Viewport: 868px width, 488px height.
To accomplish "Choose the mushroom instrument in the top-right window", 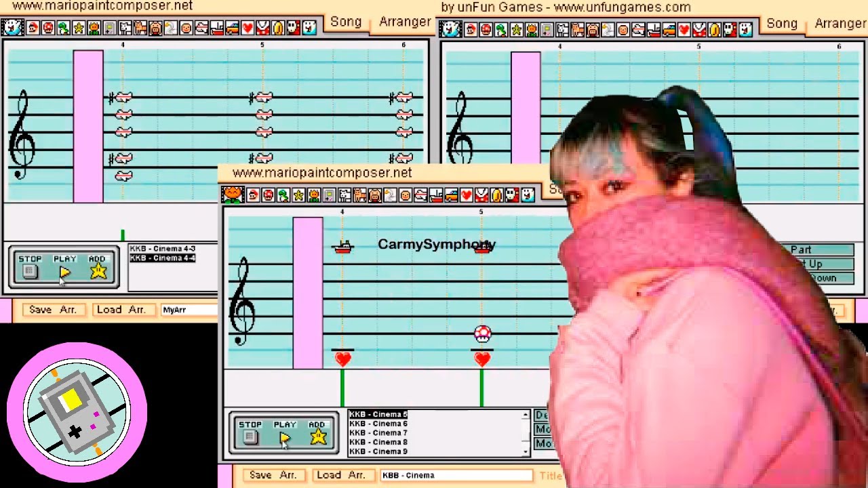I will (x=486, y=30).
